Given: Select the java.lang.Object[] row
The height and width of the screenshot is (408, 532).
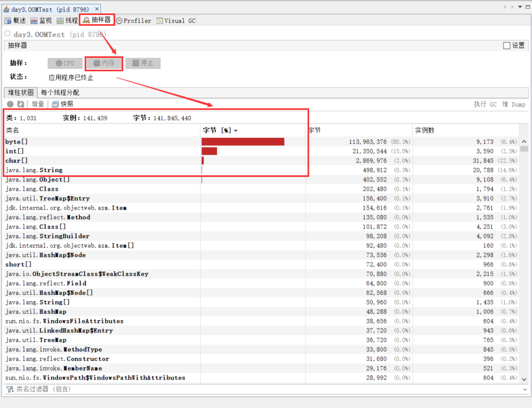Looking at the screenshot, I should click(261, 180).
